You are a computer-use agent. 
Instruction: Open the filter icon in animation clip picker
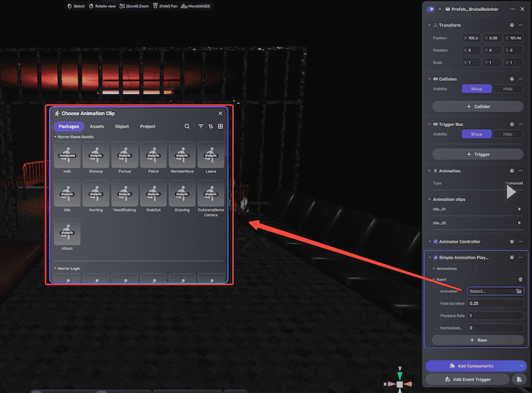pos(200,126)
